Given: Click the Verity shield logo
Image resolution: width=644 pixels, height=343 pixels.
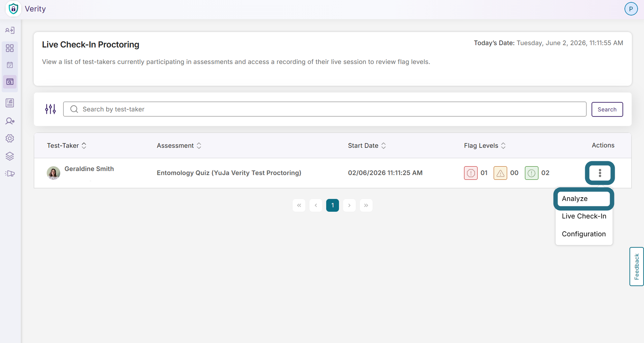Looking at the screenshot, I should pyautogui.click(x=13, y=9).
